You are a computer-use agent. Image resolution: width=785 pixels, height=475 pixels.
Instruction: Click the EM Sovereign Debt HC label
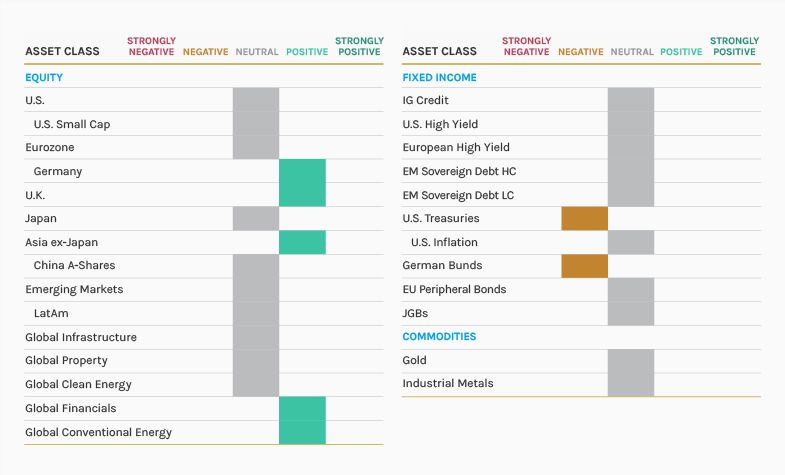click(459, 171)
